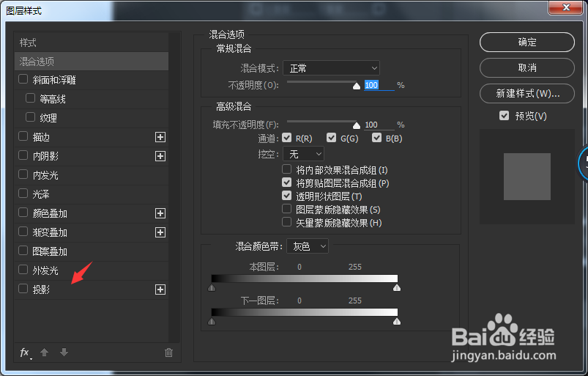The width and height of the screenshot is (588, 376).
Task: Click the gray style preview thumbnail
Action: click(x=527, y=177)
